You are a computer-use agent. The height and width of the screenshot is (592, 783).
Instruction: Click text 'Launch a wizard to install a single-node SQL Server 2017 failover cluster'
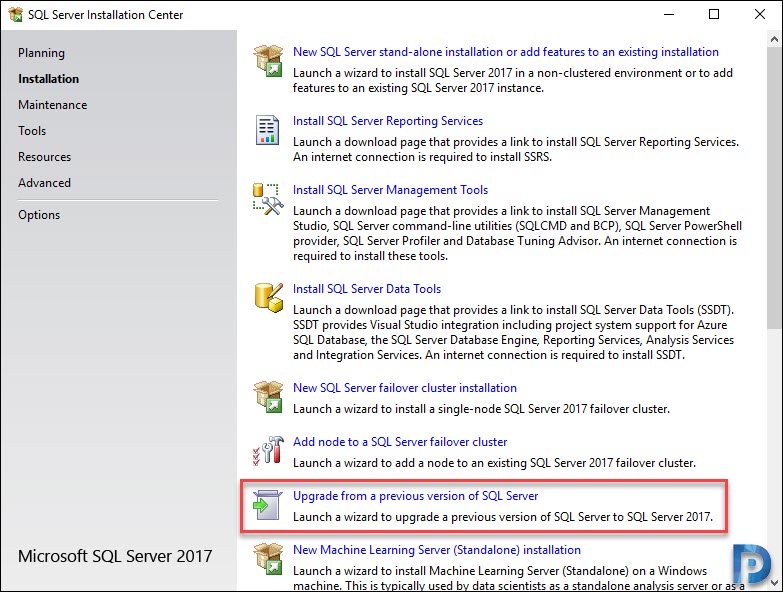(480, 409)
